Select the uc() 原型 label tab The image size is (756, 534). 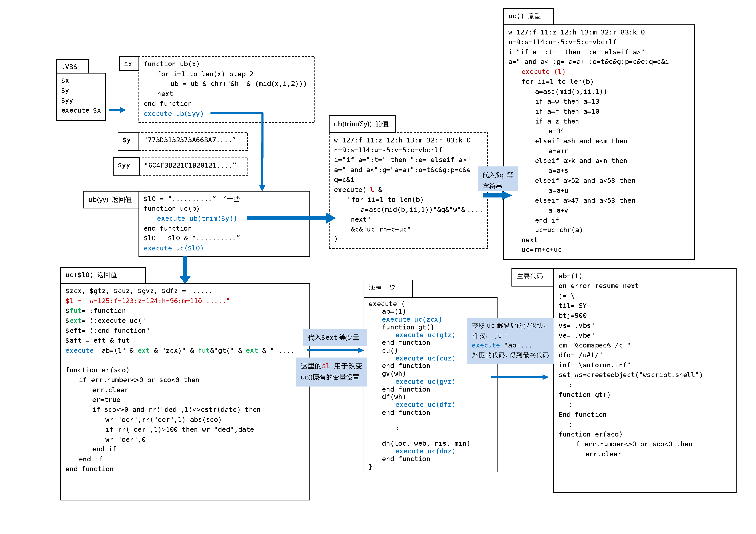528,16
